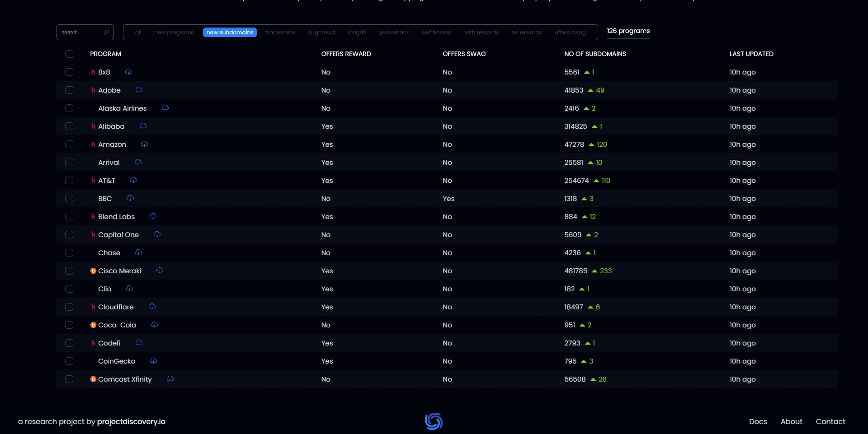Click Arrival download cloud icon

click(138, 162)
